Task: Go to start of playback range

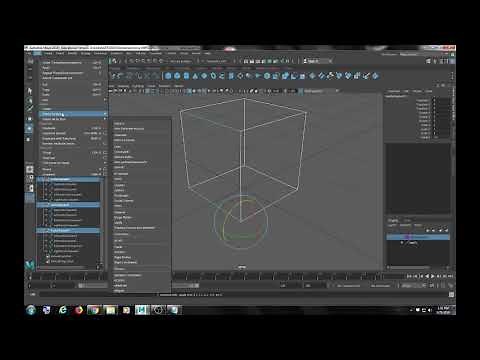Action: tap(409, 276)
